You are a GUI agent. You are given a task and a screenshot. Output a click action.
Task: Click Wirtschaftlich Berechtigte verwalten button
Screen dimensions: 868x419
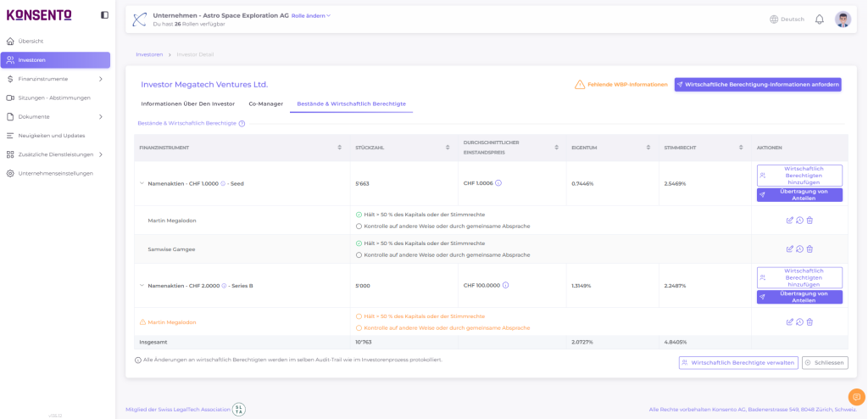coord(738,362)
